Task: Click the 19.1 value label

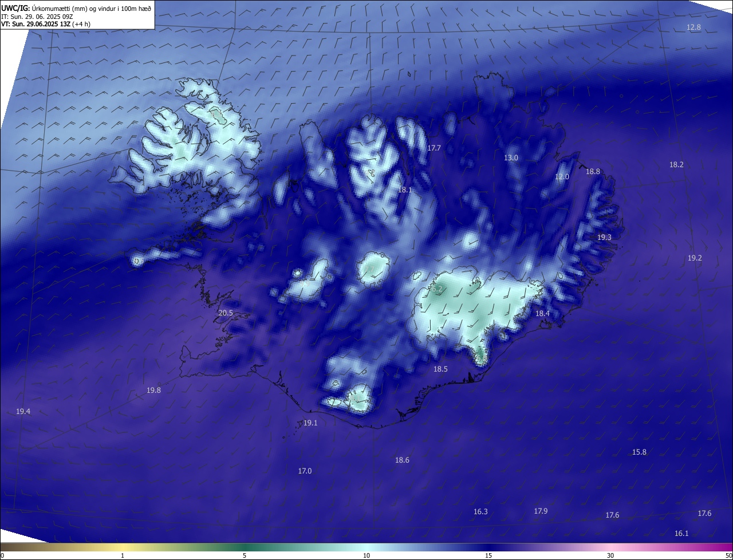Action: (x=310, y=423)
